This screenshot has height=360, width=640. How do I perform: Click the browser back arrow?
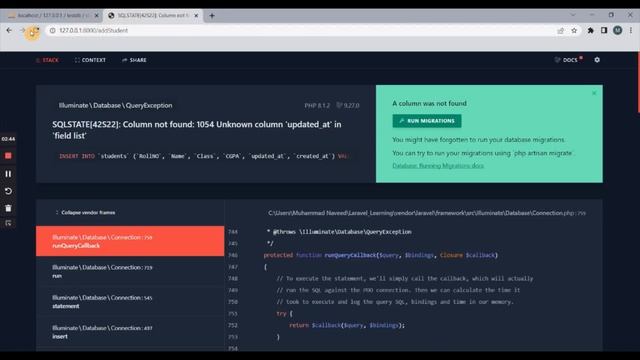[9, 30]
